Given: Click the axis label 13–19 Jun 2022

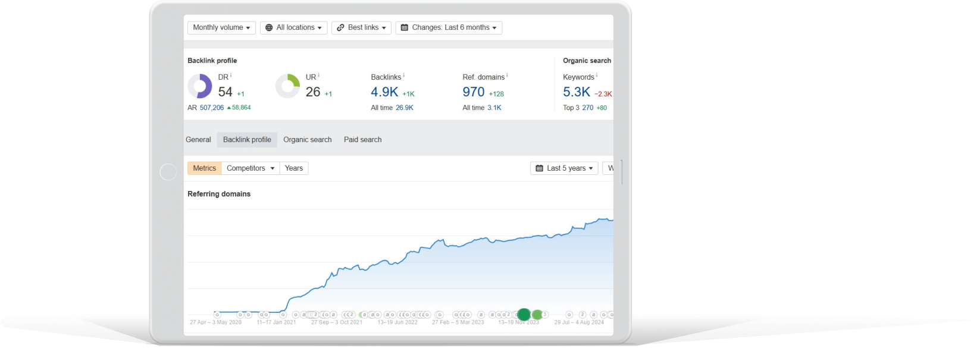Looking at the screenshot, I should click(397, 322).
